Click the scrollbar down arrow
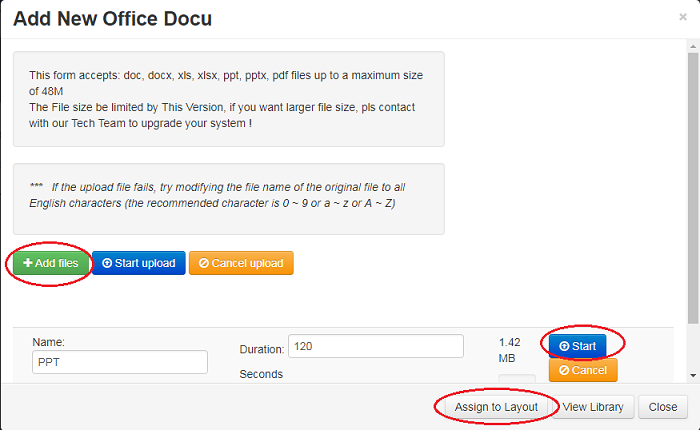Screen dimensions: 700x430 694,375
